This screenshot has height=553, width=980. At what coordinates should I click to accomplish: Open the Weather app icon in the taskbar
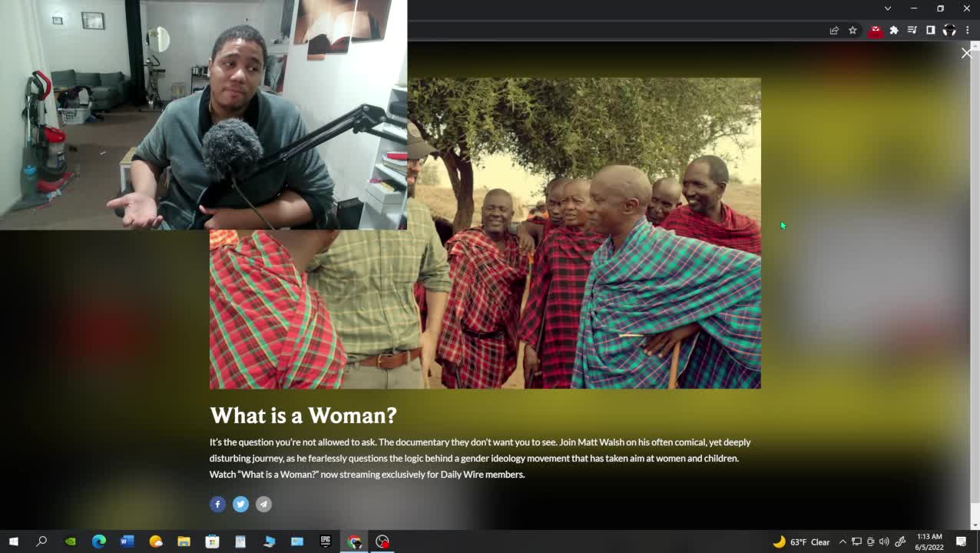(x=156, y=541)
